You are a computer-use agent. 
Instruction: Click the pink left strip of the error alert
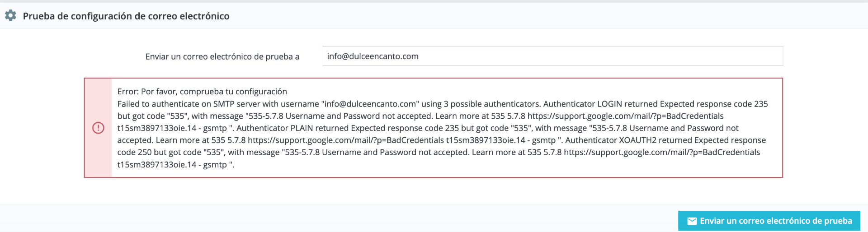click(98, 128)
